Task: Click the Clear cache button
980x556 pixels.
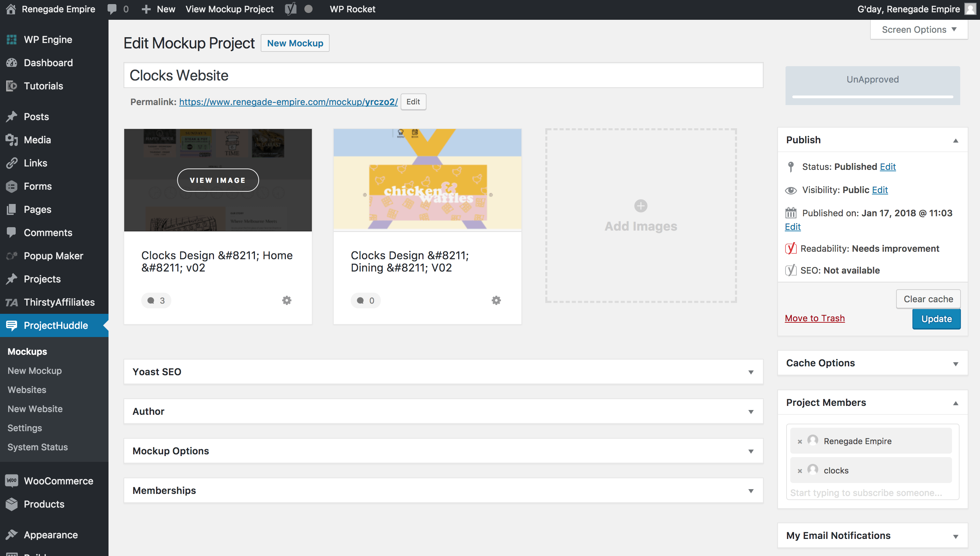Action: [928, 299]
